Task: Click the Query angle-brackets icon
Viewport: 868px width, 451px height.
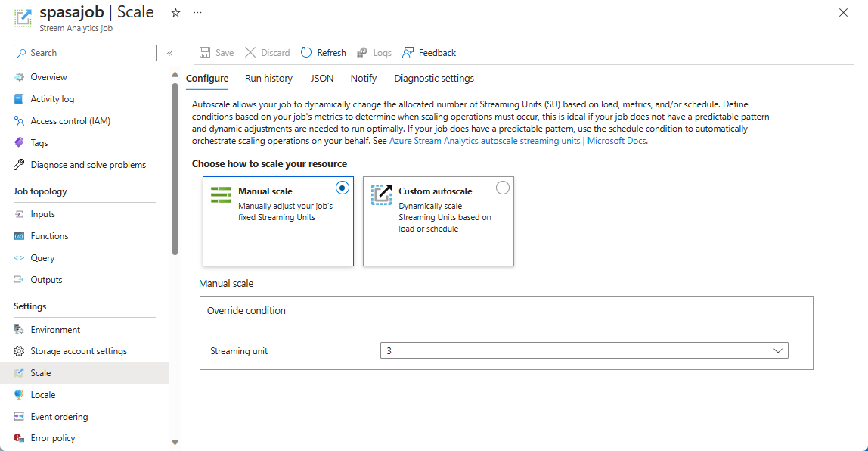Action: point(19,257)
